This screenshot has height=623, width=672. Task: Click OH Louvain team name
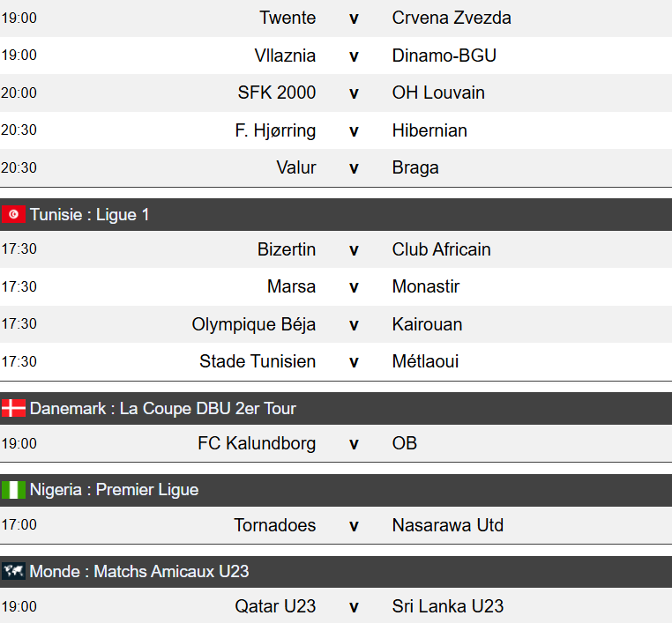(x=438, y=93)
